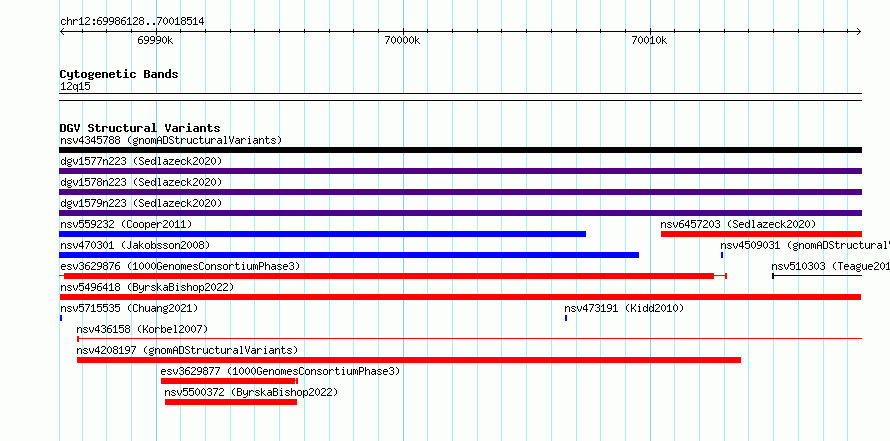Open the esv3629877 1000Genomes label
This screenshot has height=441, width=890.
280,371
